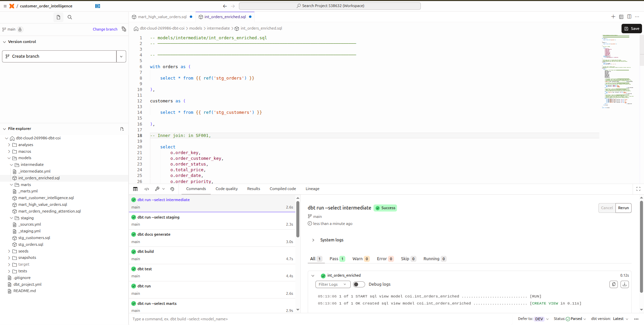Viewport: 644px width, 325px height.
Task: Maximize the bottom panel with fullscreen icon
Action: (x=638, y=189)
